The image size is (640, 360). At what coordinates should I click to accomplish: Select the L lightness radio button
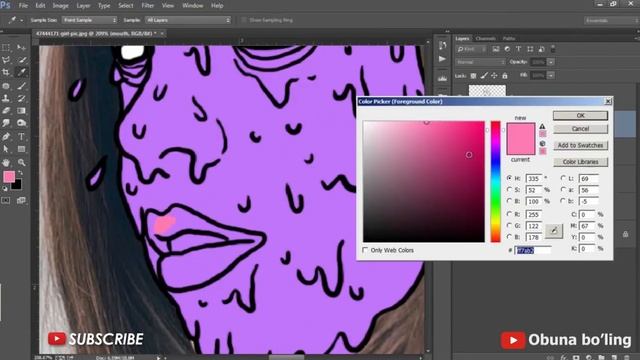[x=563, y=178]
